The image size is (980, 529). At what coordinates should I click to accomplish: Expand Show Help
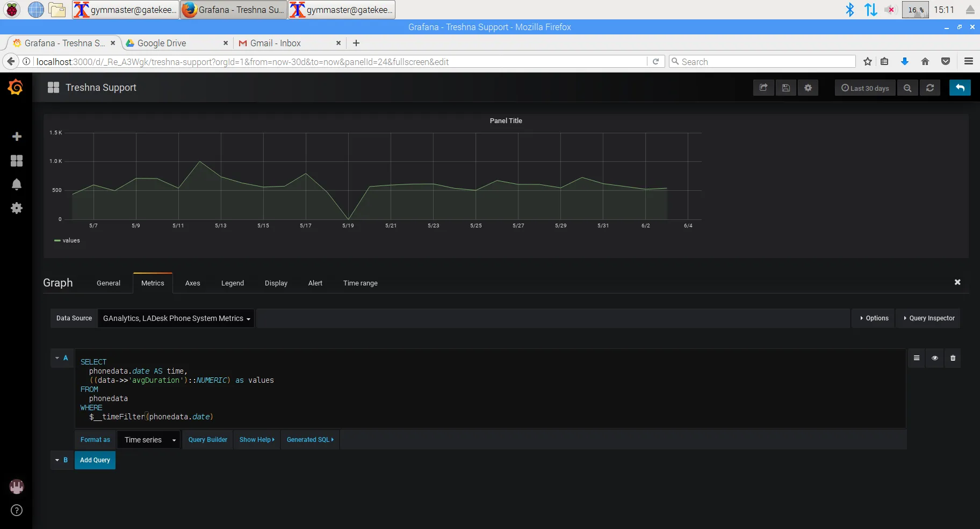257,440
